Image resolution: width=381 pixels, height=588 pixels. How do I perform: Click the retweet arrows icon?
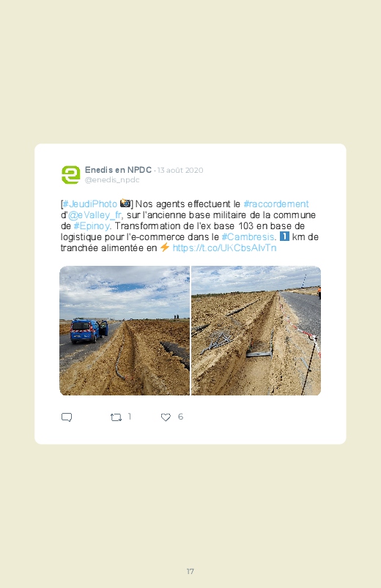coord(116,417)
